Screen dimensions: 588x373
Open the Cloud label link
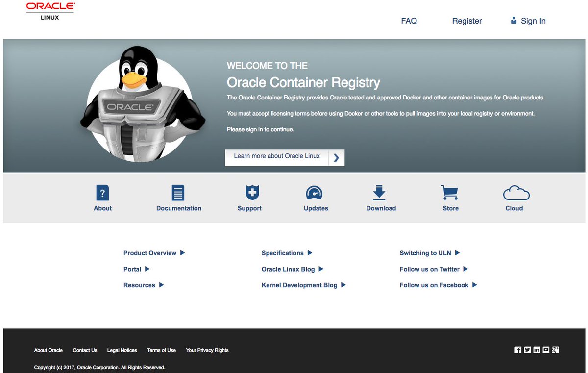(x=514, y=208)
